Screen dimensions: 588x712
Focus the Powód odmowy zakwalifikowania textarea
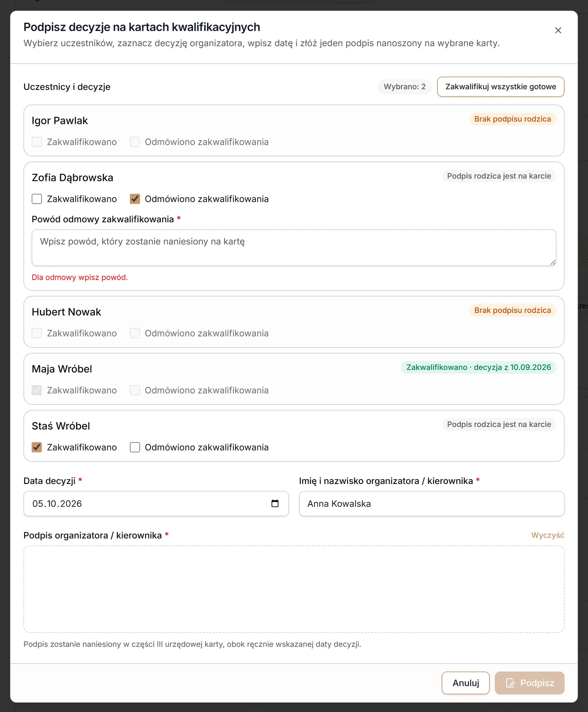294,248
